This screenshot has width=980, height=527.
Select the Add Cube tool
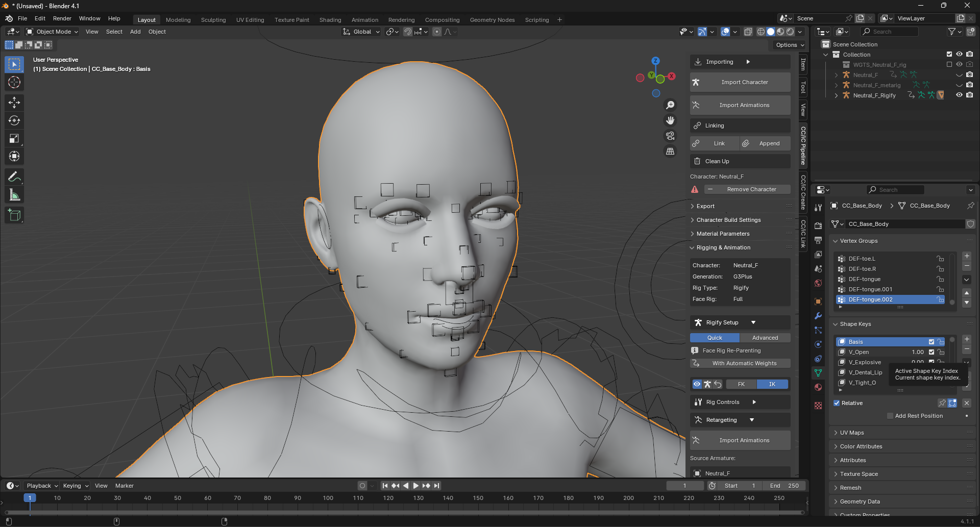(14, 215)
